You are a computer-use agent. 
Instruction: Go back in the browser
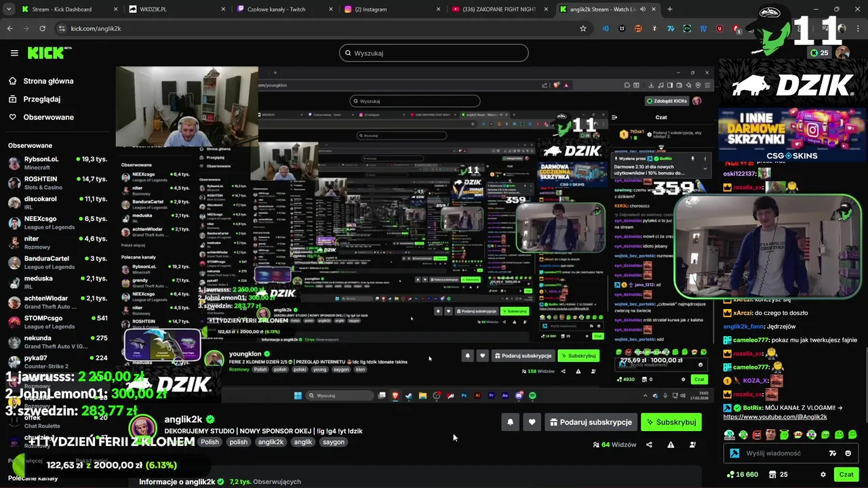[9, 28]
